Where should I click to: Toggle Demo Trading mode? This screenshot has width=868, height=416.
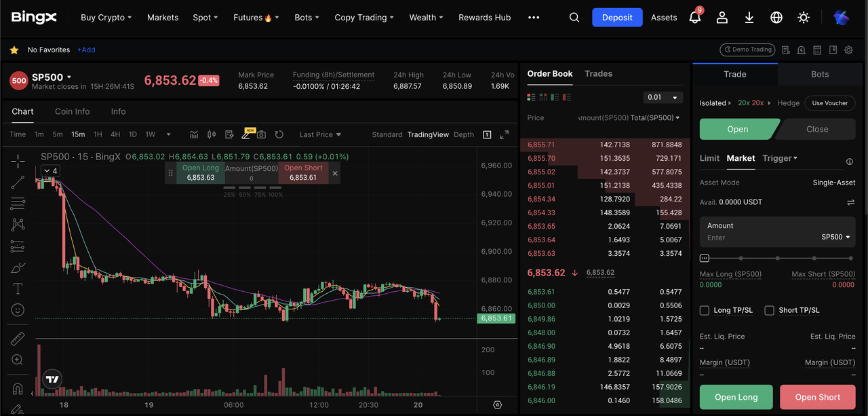[747, 50]
